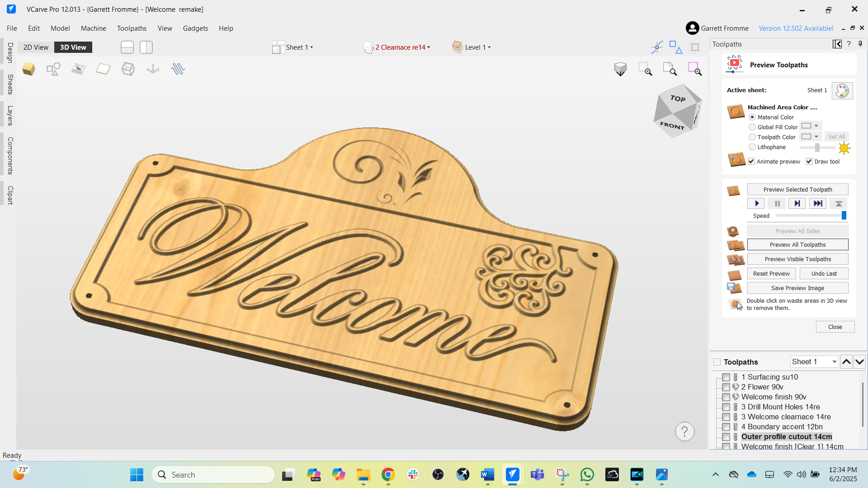Open the Gadgets menu
Viewport: 868px width, 488px height.
click(x=195, y=28)
